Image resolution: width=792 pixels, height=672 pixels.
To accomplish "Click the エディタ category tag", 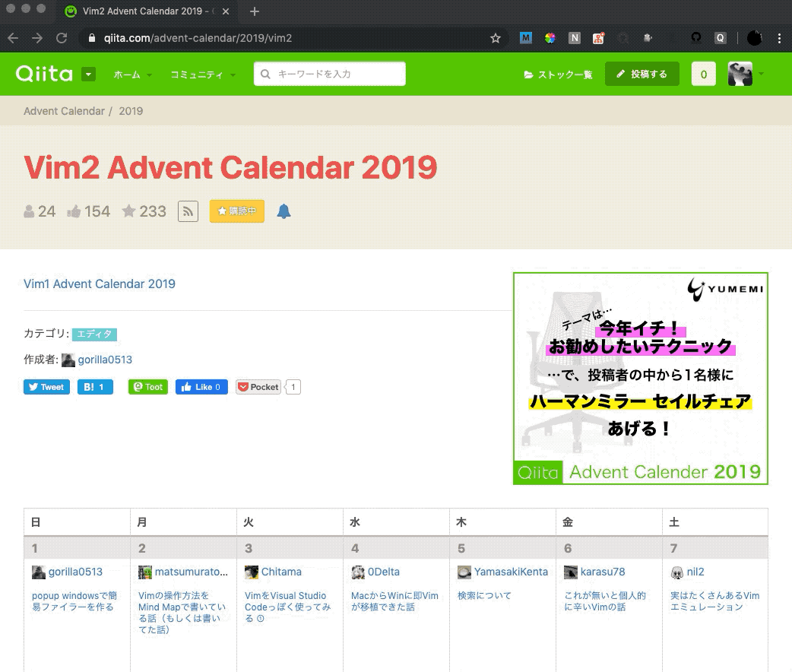I will click(94, 334).
